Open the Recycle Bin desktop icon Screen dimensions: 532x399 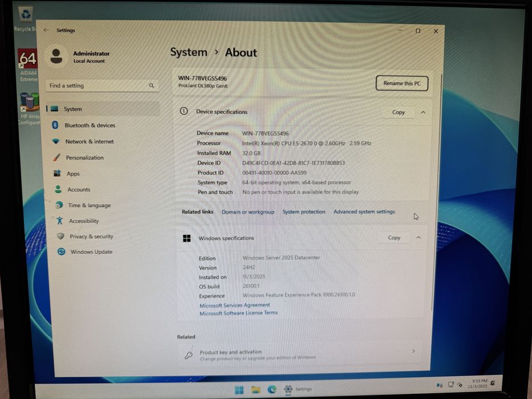[x=26, y=20]
